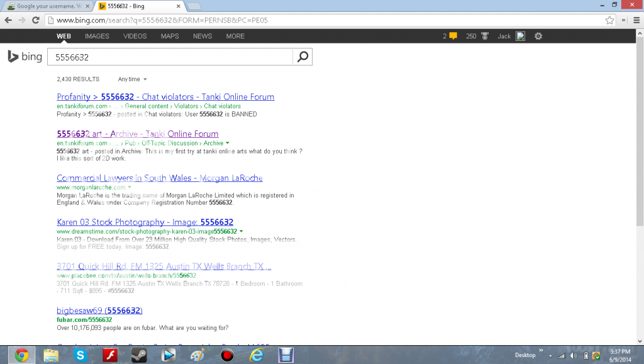Click the Bing search magnifier button

coord(303,57)
